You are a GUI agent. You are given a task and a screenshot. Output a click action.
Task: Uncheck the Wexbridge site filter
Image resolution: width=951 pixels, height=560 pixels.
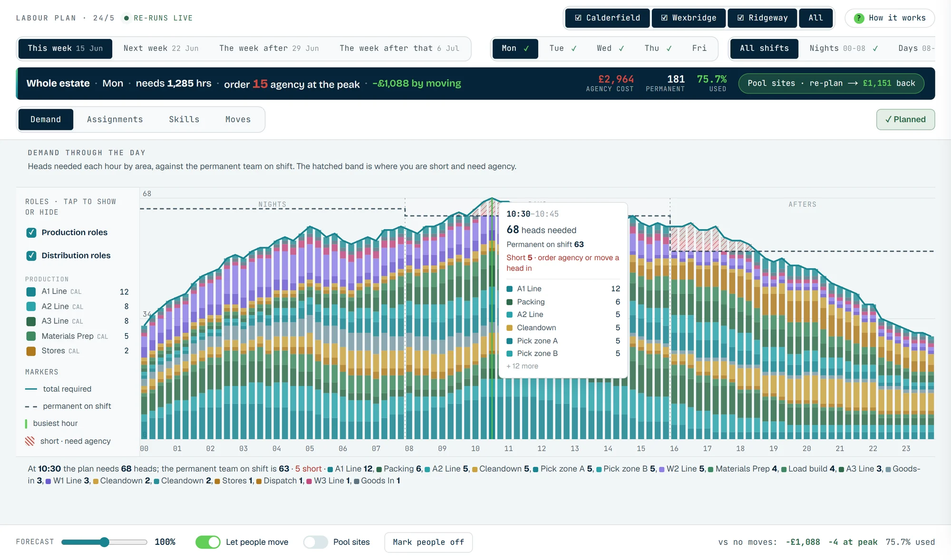point(689,18)
